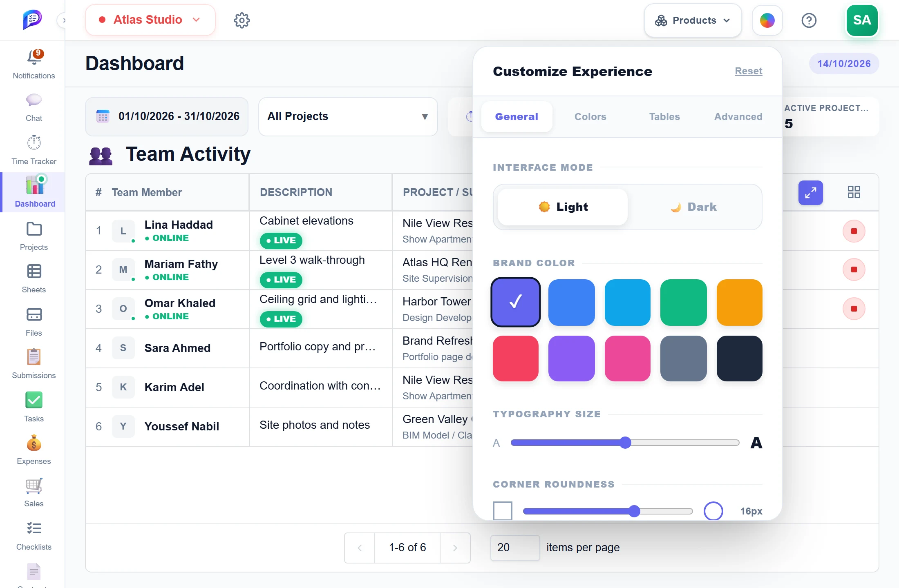
Task: Click the items per page field
Action: tap(515, 548)
